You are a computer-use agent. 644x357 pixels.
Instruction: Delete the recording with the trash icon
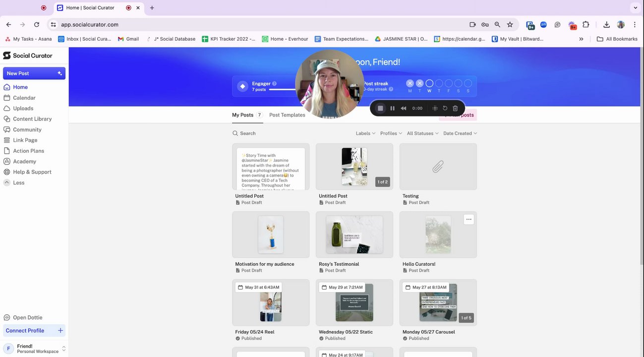tap(455, 108)
